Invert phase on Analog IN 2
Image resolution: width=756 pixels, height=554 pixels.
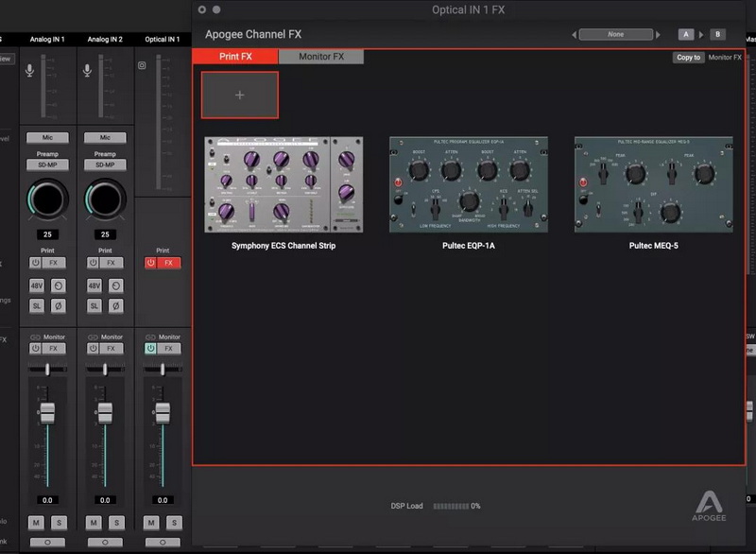[x=115, y=305]
